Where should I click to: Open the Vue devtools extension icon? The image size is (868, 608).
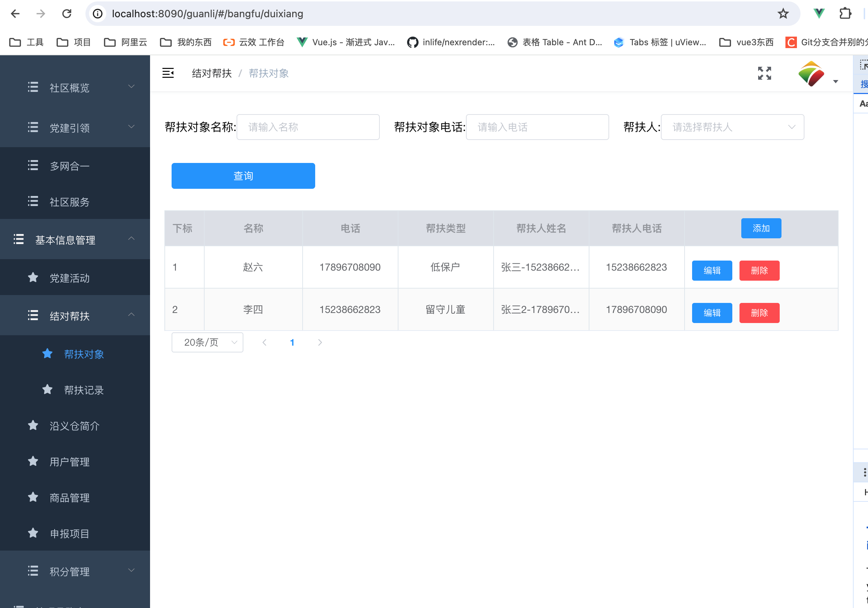coord(819,14)
